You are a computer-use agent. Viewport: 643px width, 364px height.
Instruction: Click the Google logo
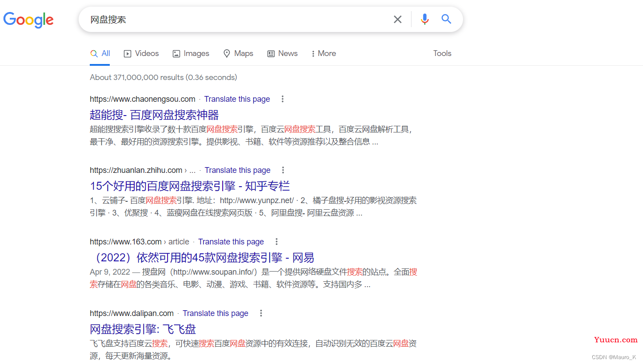[28, 20]
